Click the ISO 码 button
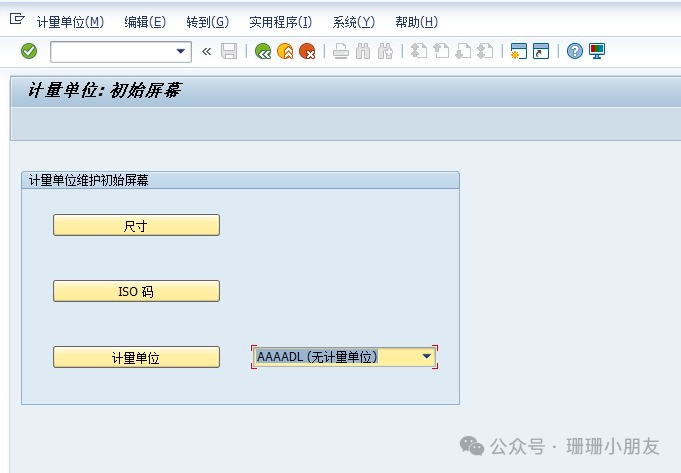The height and width of the screenshot is (473, 681). pos(136,291)
